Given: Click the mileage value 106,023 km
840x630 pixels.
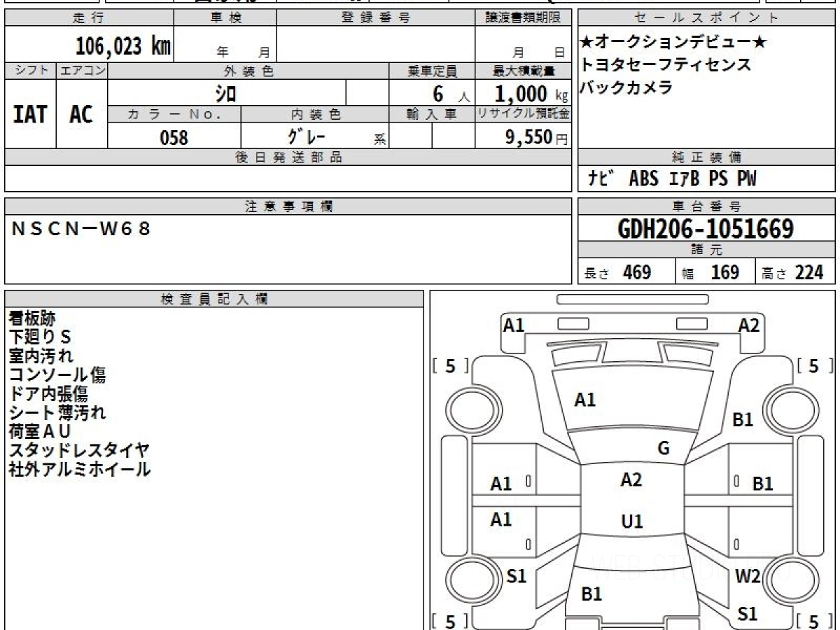Looking at the screenshot, I should 122,46.
